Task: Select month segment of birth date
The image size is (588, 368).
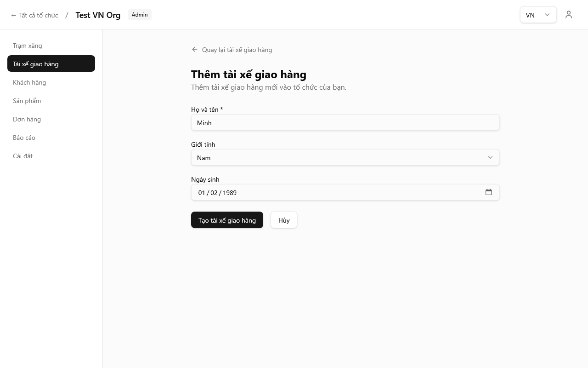Action: (x=214, y=193)
